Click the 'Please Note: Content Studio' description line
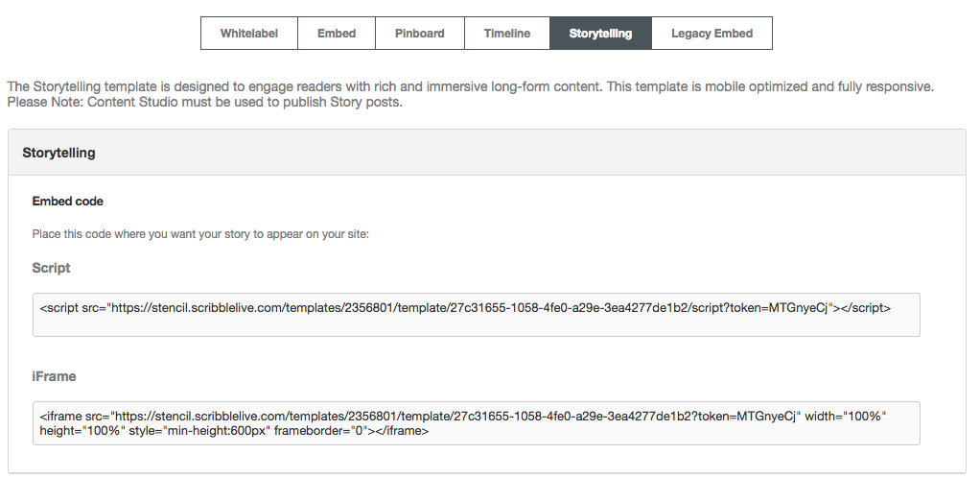980x502 pixels. 204,102
